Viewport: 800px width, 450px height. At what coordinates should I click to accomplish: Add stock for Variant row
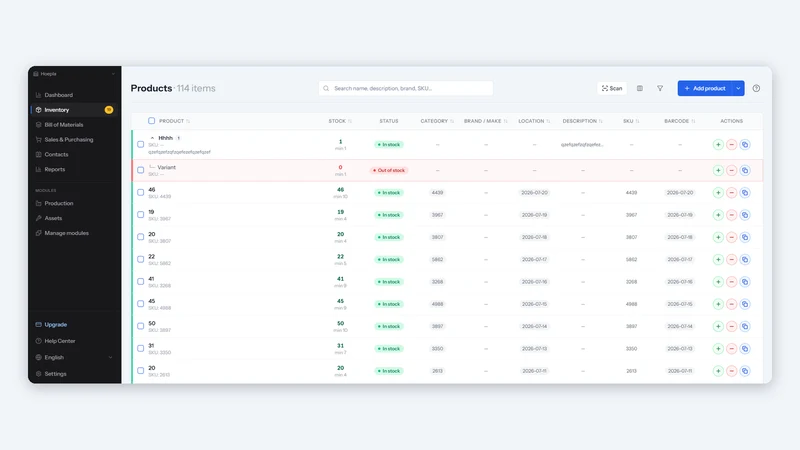[x=718, y=170]
